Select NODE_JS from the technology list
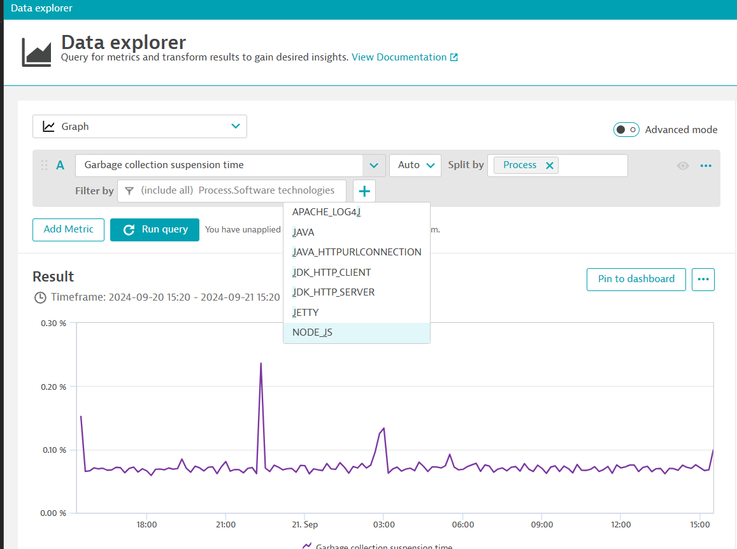737x549 pixels. click(x=312, y=332)
